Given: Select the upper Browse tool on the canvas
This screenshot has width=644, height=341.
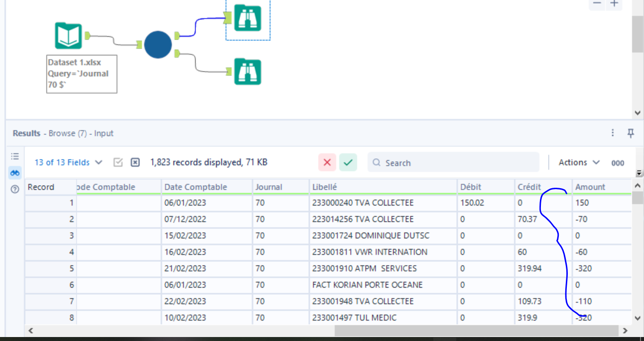Looking at the screenshot, I should pyautogui.click(x=248, y=18).
